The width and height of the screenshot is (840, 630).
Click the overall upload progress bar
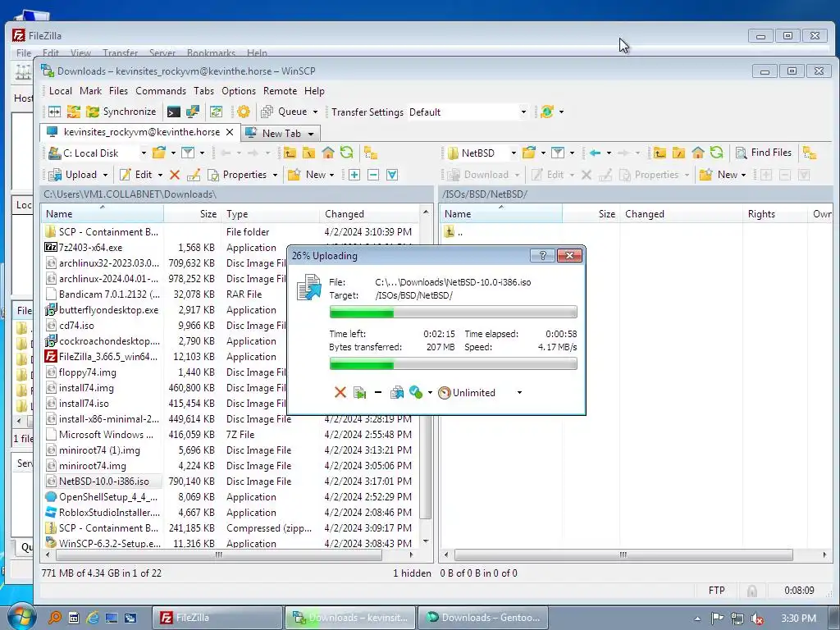click(453, 364)
